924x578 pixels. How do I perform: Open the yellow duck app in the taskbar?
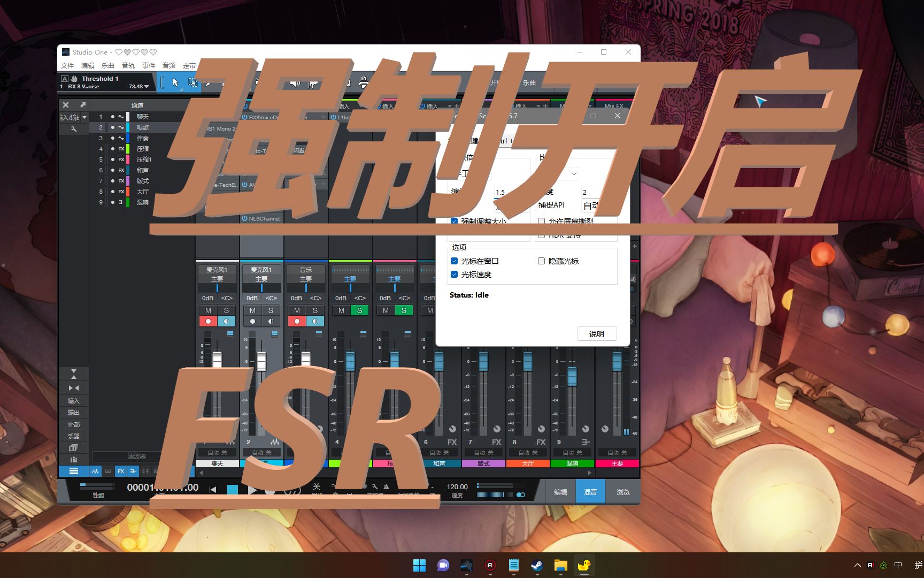(x=584, y=565)
